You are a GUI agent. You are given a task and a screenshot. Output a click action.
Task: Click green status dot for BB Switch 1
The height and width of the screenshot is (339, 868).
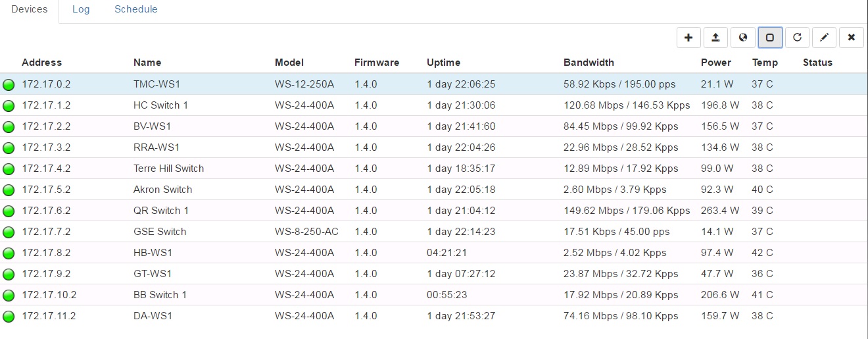point(9,296)
